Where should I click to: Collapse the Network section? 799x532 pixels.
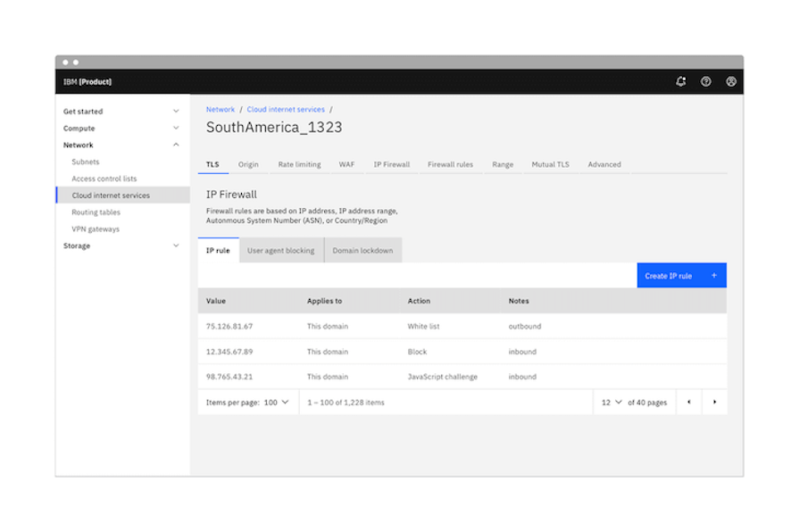click(x=122, y=145)
